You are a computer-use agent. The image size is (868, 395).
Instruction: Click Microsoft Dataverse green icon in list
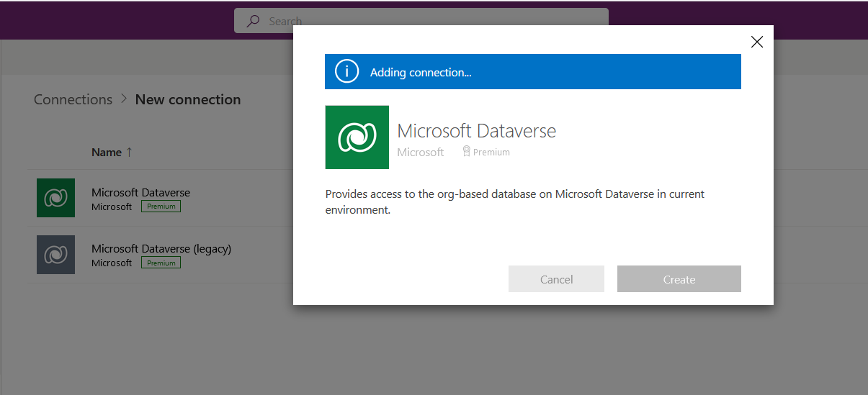click(55, 198)
